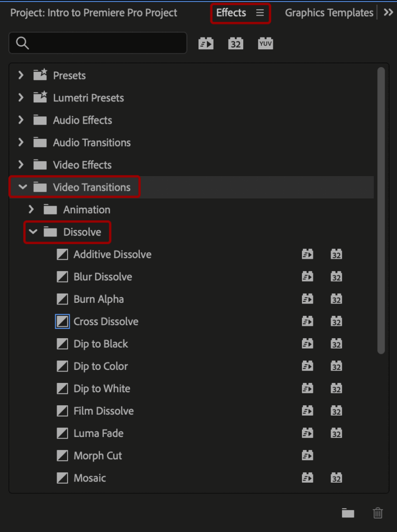Click Dip to Black's accelerated badge
The height and width of the screenshot is (532, 397).
point(308,344)
